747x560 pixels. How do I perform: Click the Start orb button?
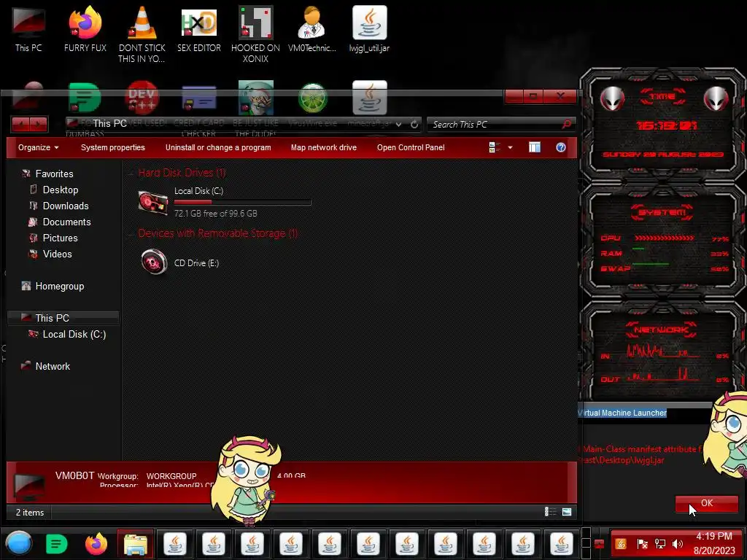tap(19, 543)
